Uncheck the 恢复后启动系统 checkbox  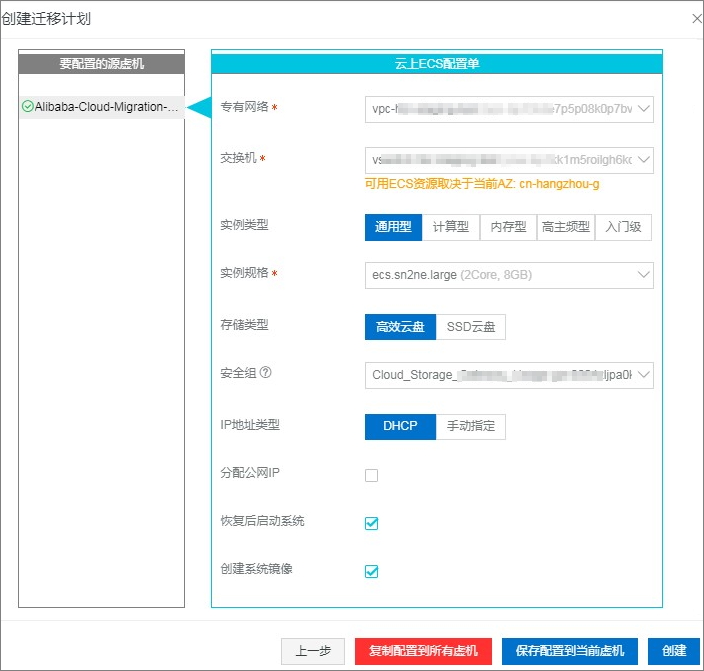(x=371, y=523)
